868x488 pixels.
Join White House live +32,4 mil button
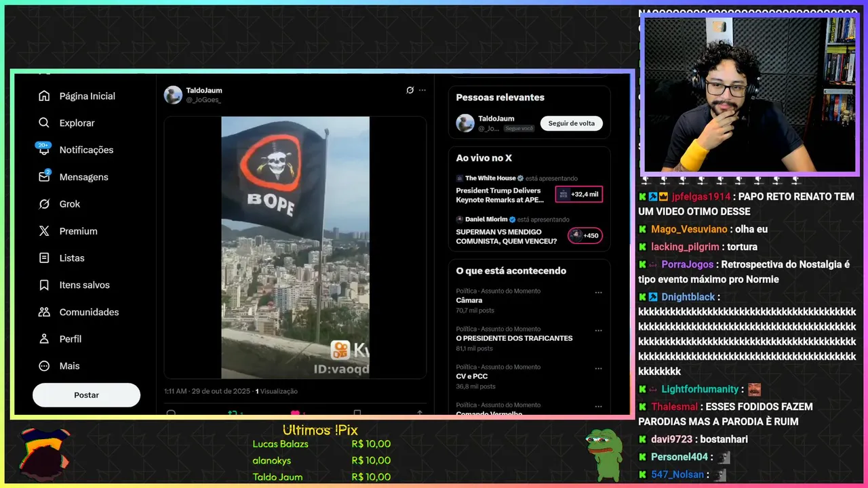click(x=578, y=194)
